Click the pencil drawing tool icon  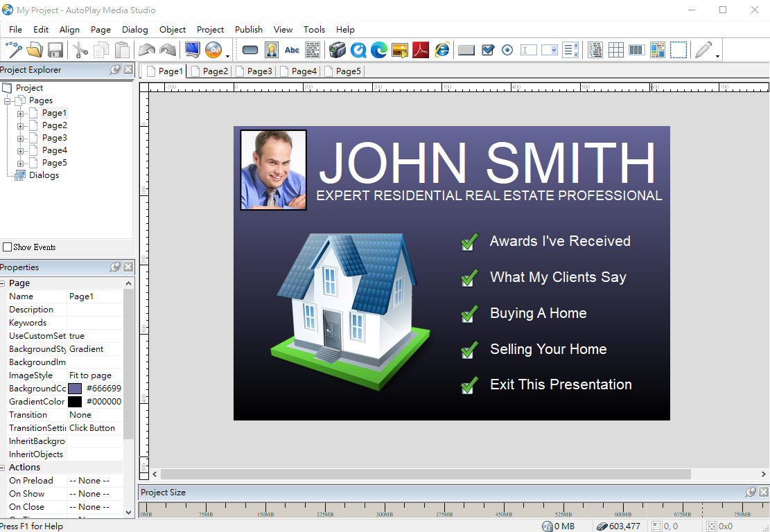tap(703, 50)
